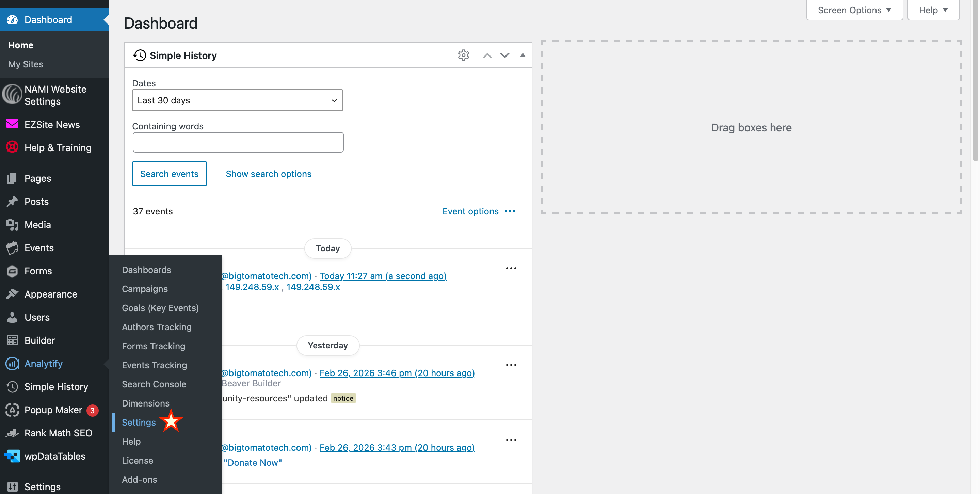This screenshot has width=980, height=494.
Task: Open Search Console submenu item
Action: click(154, 384)
